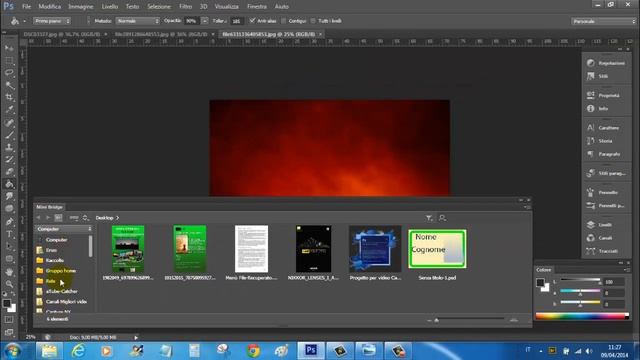Select the Move tool in toolbox

coord(9,49)
